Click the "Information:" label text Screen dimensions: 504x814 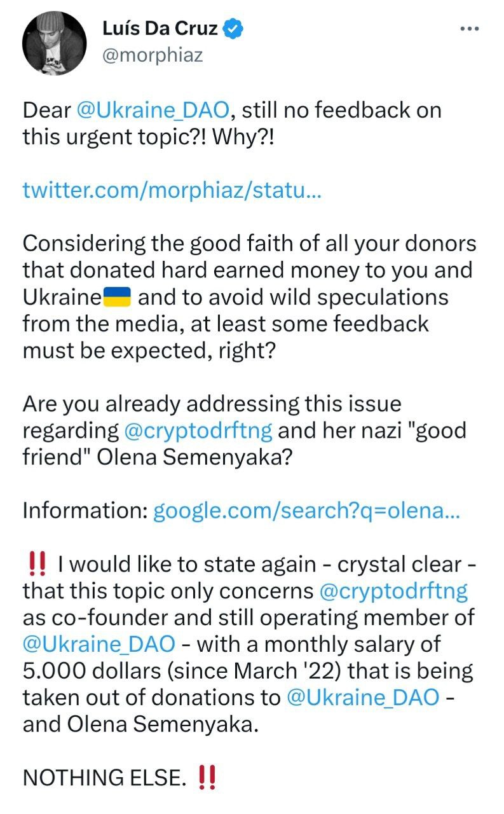tap(85, 511)
